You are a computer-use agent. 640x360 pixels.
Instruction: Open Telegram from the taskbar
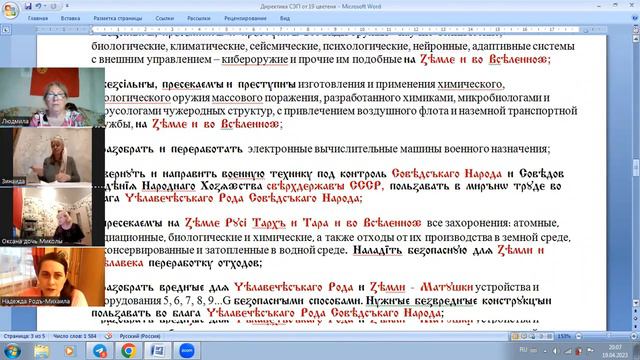pos(100,351)
